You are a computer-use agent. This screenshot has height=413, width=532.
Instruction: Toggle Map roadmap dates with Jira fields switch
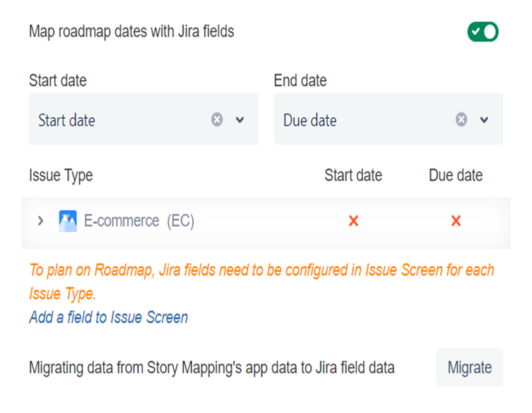[483, 32]
